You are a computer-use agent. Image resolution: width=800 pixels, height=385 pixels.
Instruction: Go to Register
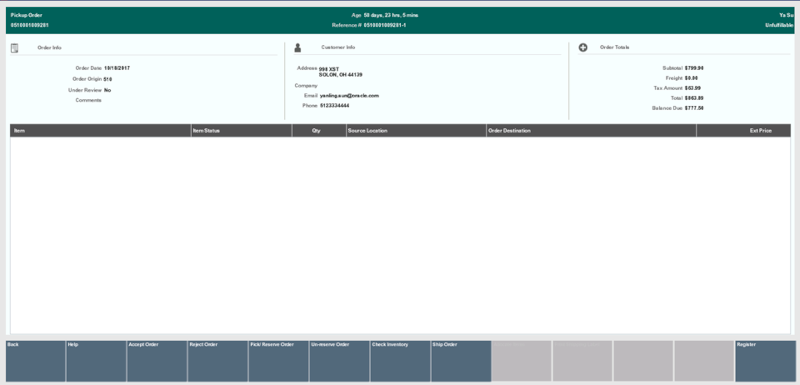[765, 361]
